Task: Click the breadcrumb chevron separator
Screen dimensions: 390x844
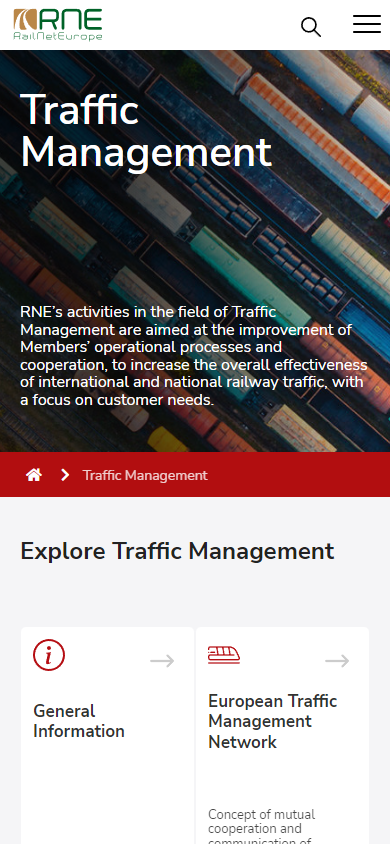Action: [x=65, y=475]
